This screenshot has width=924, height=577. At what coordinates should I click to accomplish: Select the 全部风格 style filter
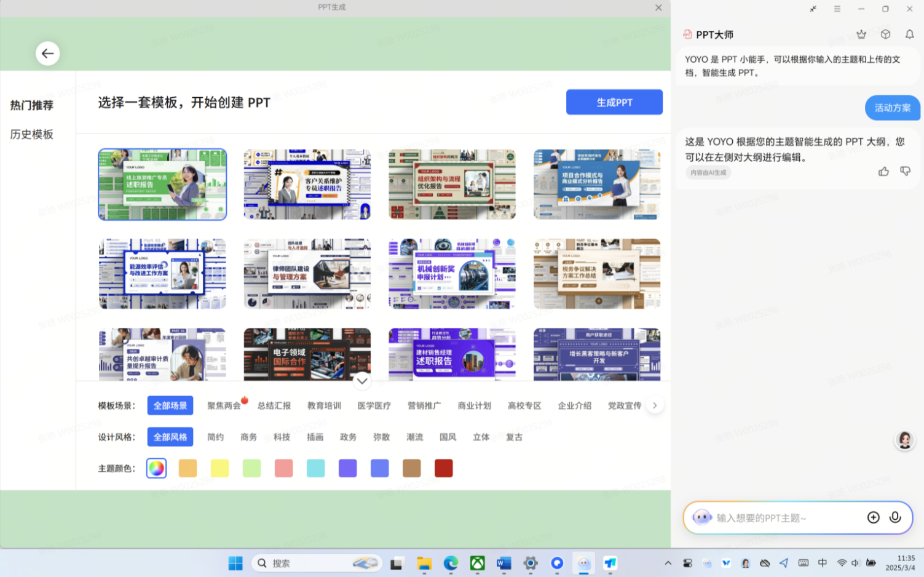(x=170, y=437)
